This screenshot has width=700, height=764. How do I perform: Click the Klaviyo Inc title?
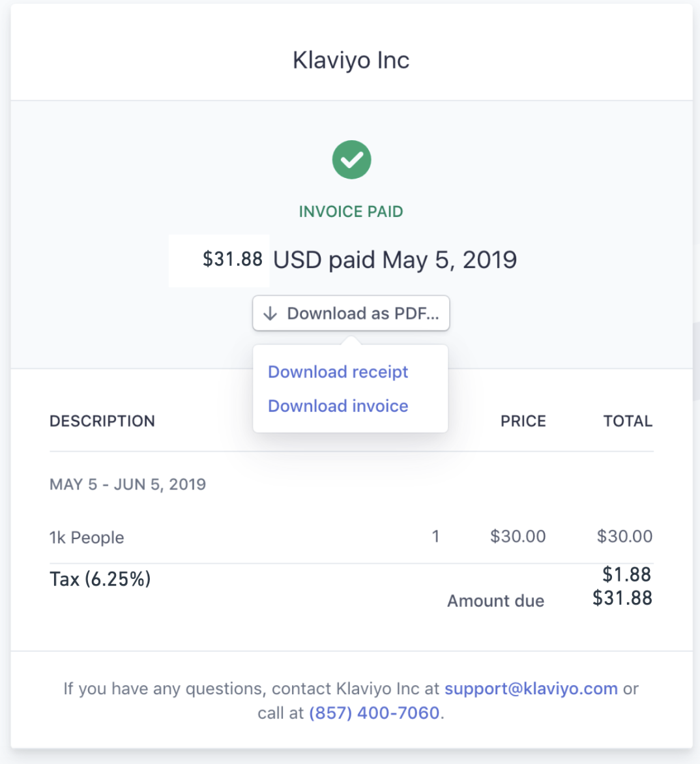pyautogui.click(x=351, y=60)
